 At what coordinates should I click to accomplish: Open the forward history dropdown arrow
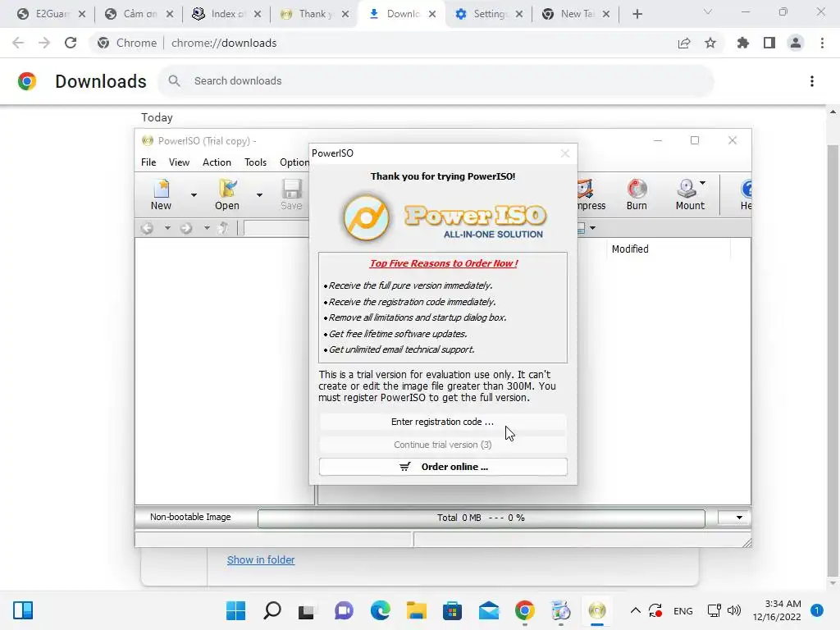coord(206,228)
